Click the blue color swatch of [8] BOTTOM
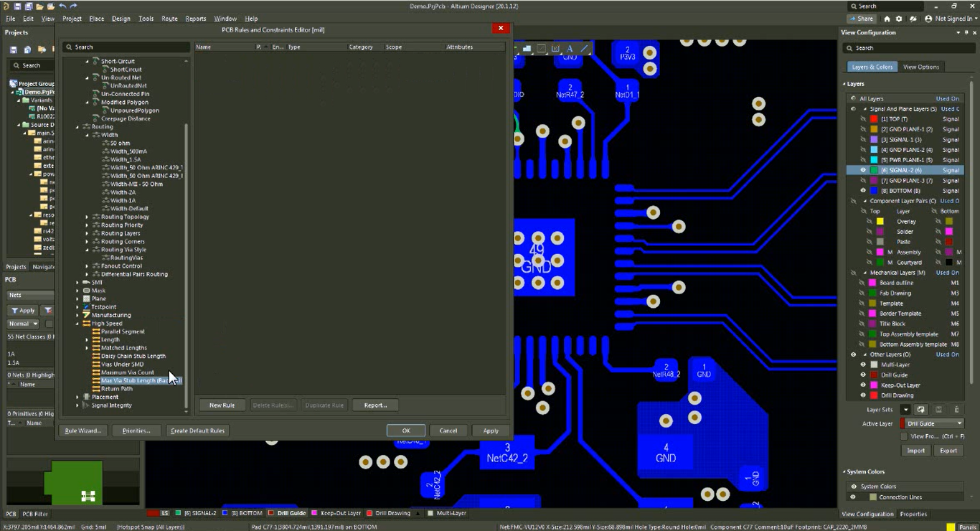 coord(874,191)
